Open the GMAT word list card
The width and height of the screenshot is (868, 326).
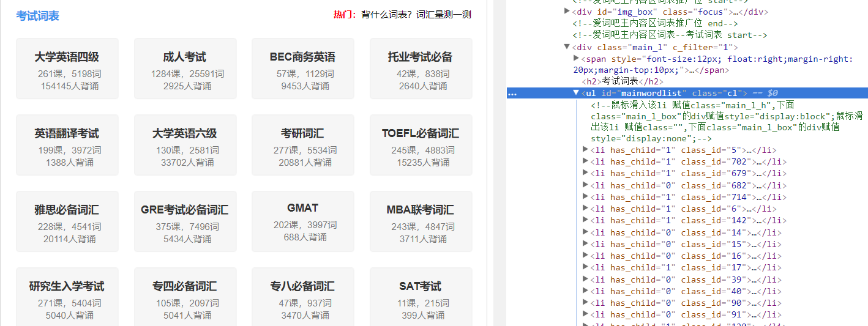pyautogui.click(x=303, y=221)
